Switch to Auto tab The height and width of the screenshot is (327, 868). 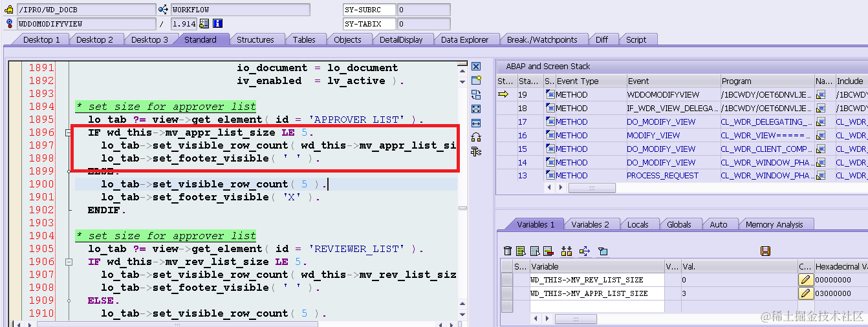(719, 224)
